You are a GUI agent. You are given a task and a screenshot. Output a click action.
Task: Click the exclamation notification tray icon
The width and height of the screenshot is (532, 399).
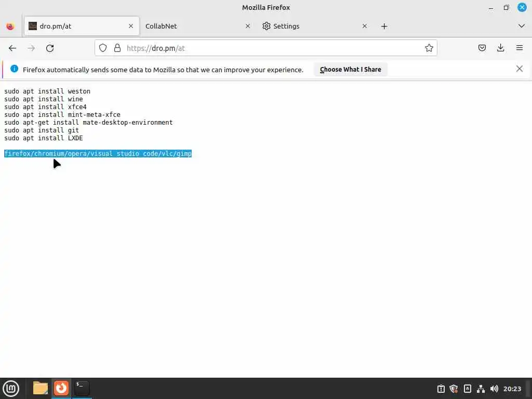tap(441, 389)
